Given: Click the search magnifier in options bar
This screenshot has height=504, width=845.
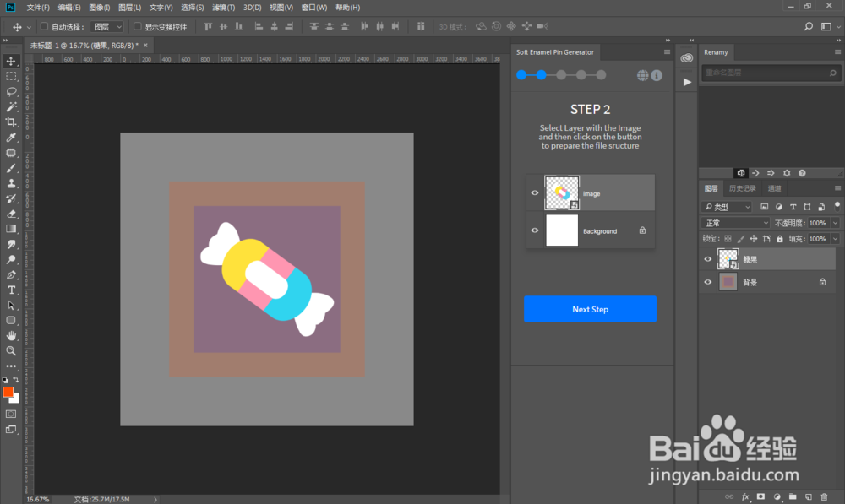Looking at the screenshot, I should point(809,26).
